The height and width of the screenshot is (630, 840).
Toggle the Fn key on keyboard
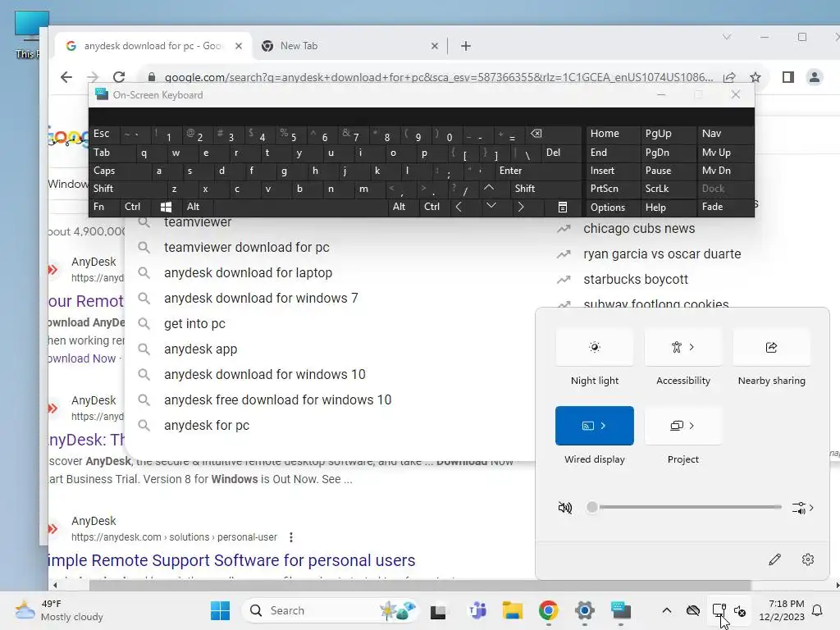(104, 207)
